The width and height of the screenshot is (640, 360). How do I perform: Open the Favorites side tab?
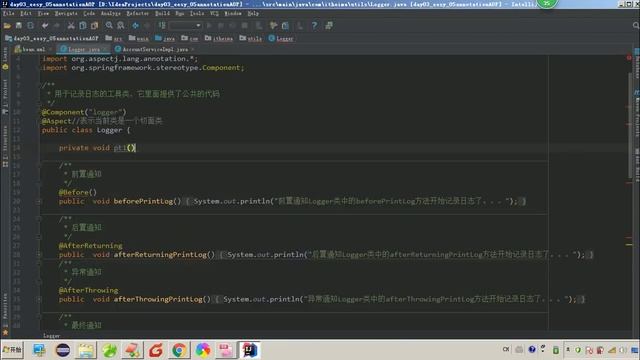tap(5, 313)
